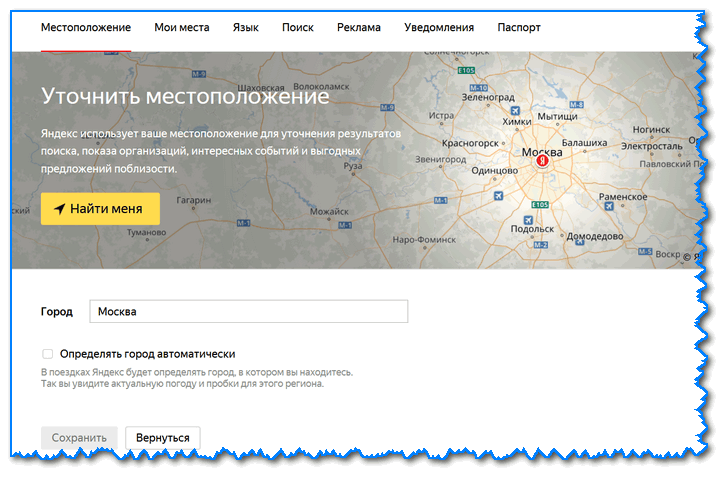Click the airport icon above Подольск
725x477 pixels.
(x=528, y=220)
